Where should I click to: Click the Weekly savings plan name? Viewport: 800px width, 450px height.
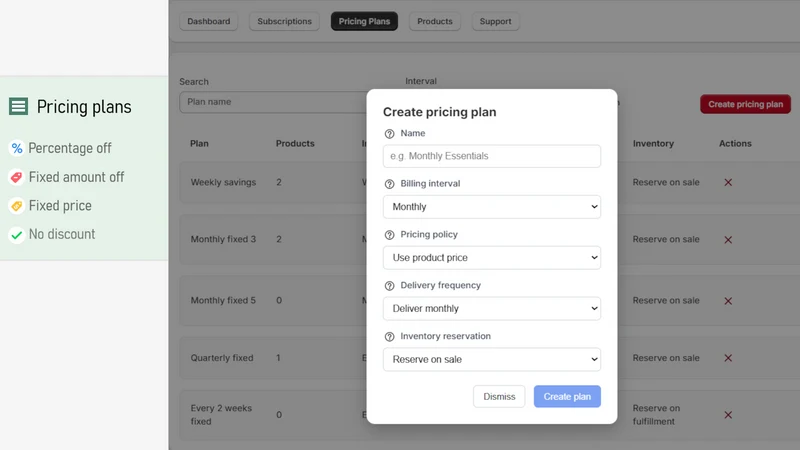click(223, 182)
